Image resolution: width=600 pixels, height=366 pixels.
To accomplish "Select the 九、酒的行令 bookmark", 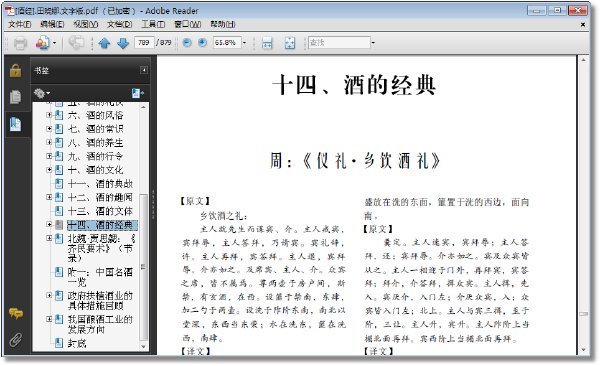I will tap(95, 156).
